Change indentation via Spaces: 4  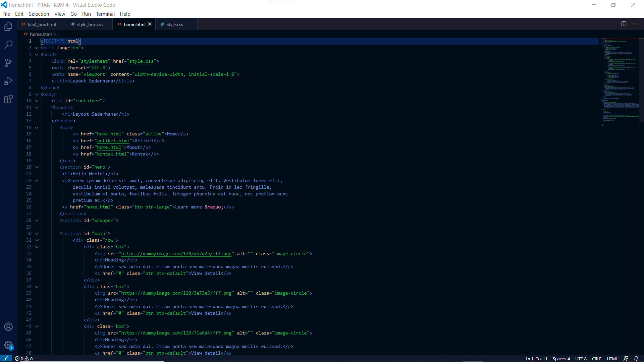point(561,359)
